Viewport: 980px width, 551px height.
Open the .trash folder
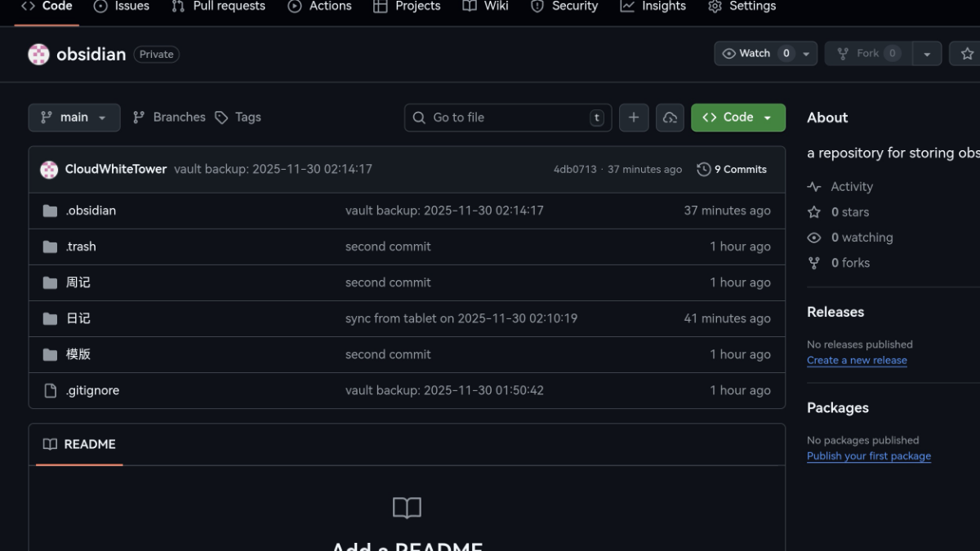[81, 247]
